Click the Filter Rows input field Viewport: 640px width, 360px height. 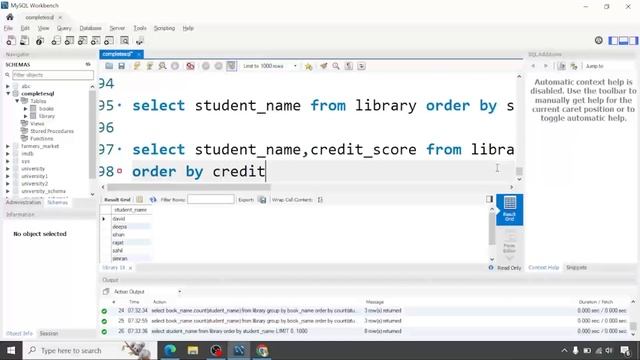pyautogui.click(x=211, y=200)
